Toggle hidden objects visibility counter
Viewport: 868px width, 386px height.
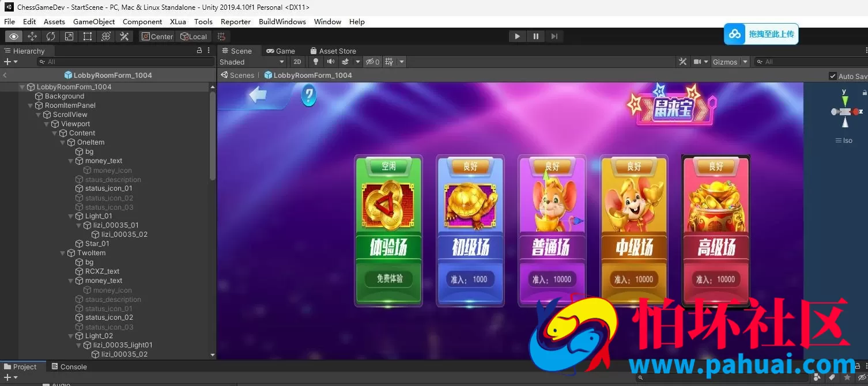click(373, 62)
